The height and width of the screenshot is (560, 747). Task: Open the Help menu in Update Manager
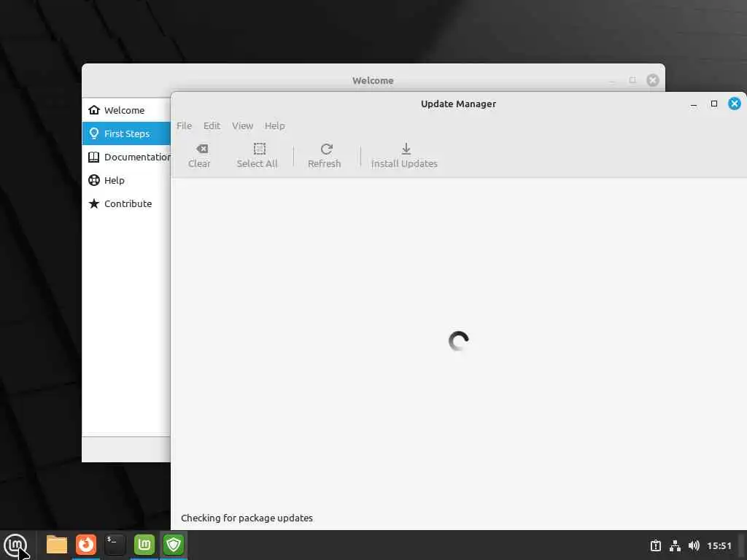tap(275, 125)
